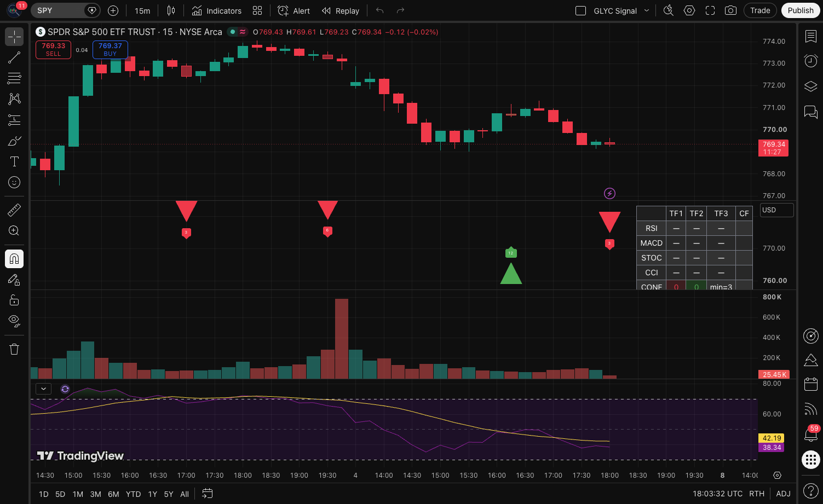Select the chart patterns tool

[14, 99]
